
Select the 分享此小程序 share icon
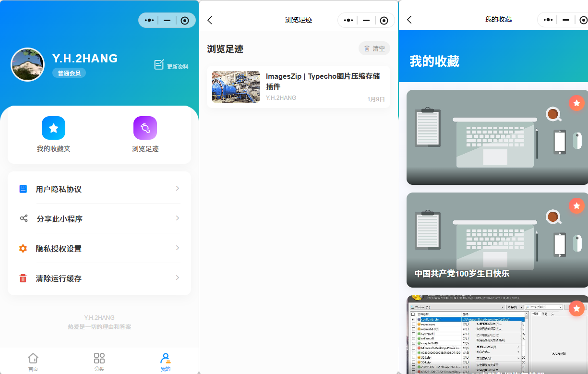coord(23,218)
